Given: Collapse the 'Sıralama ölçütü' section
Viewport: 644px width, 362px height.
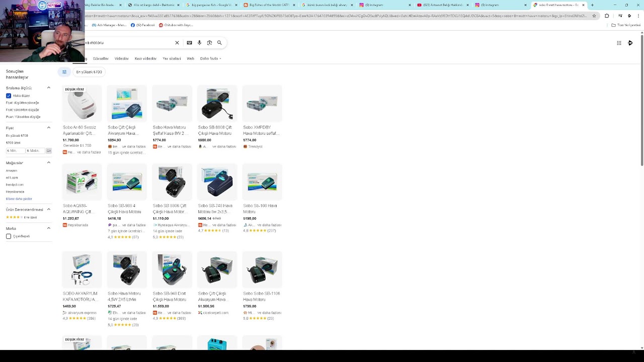Looking at the screenshot, I should click(x=49, y=88).
